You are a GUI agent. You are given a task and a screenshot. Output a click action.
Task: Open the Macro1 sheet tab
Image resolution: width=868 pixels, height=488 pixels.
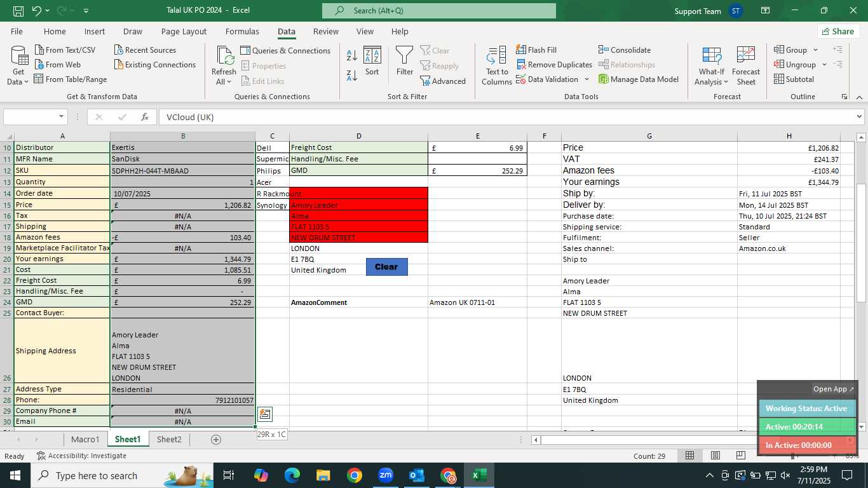(x=85, y=439)
